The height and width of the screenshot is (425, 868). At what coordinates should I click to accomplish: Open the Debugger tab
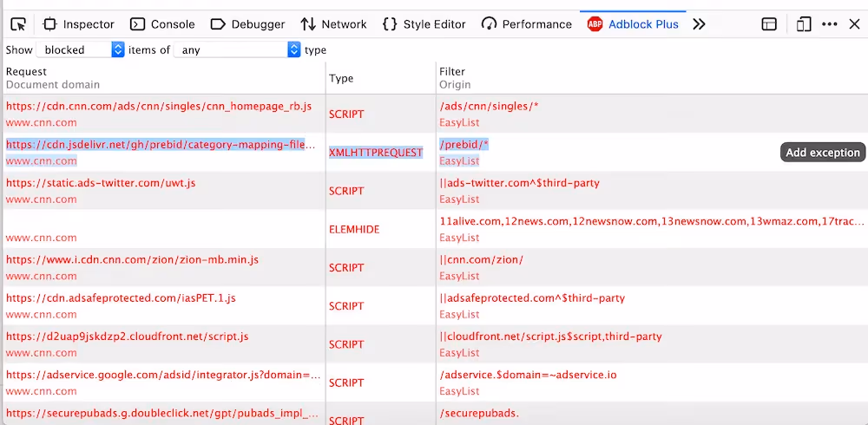pyautogui.click(x=247, y=24)
